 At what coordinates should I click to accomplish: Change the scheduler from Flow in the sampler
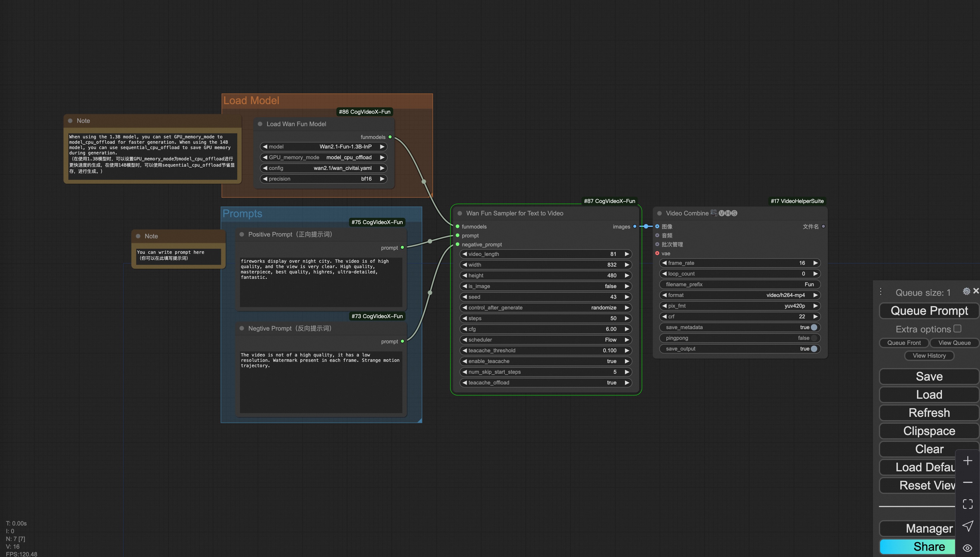coord(546,340)
